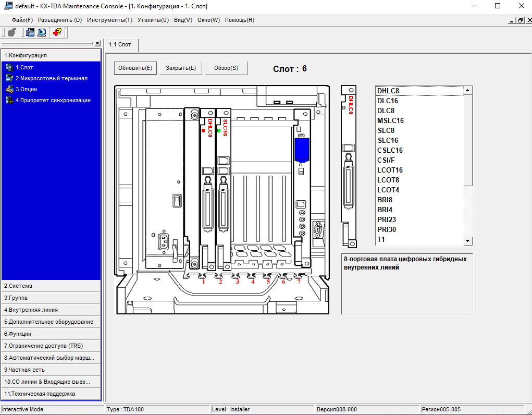Click the power supply unit in cabinet
This screenshot has width=532, height=415.
(x=164, y=189)
